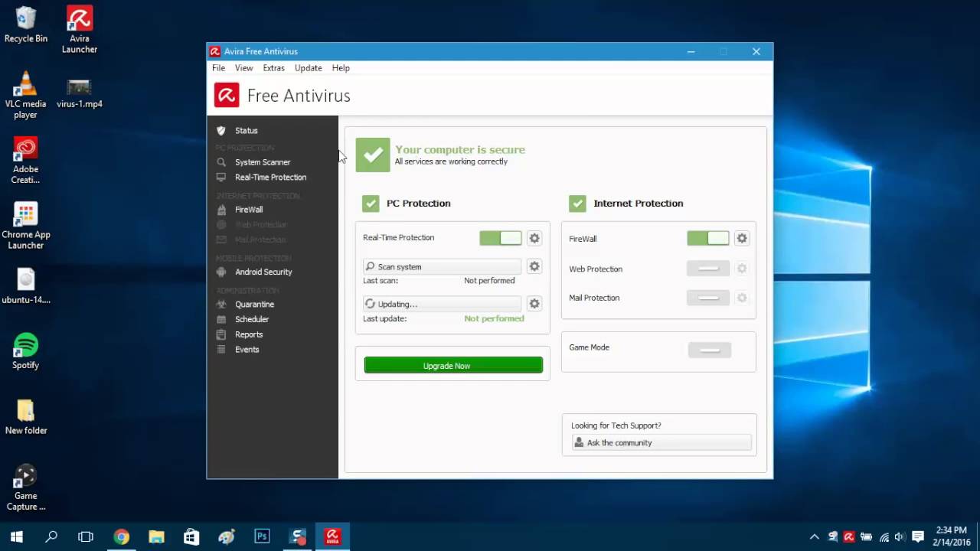This screenshot has width=980, height=551.
Task: Select Spotify desktop icon
Action: 25,351
